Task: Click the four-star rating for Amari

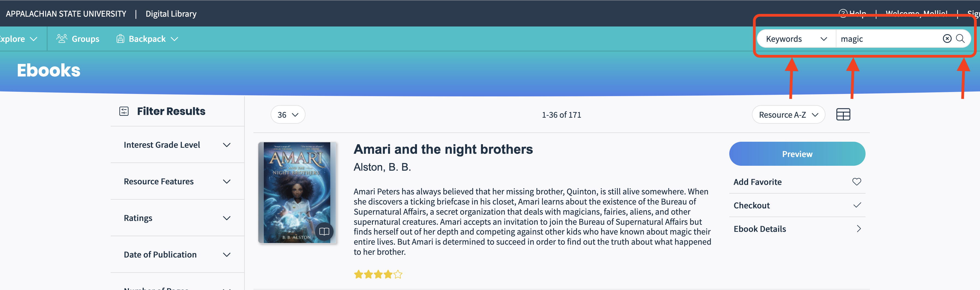Action: click(x=378, y=274)
